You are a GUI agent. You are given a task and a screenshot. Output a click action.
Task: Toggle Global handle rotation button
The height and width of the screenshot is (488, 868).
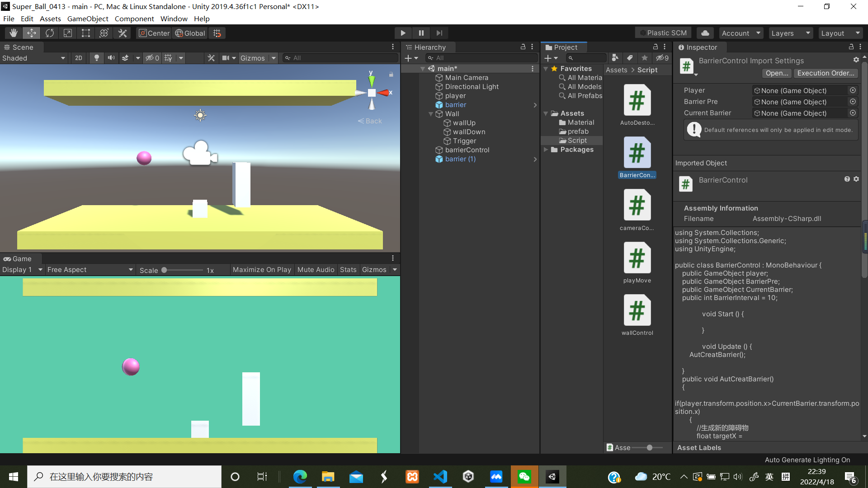(190, 33)
